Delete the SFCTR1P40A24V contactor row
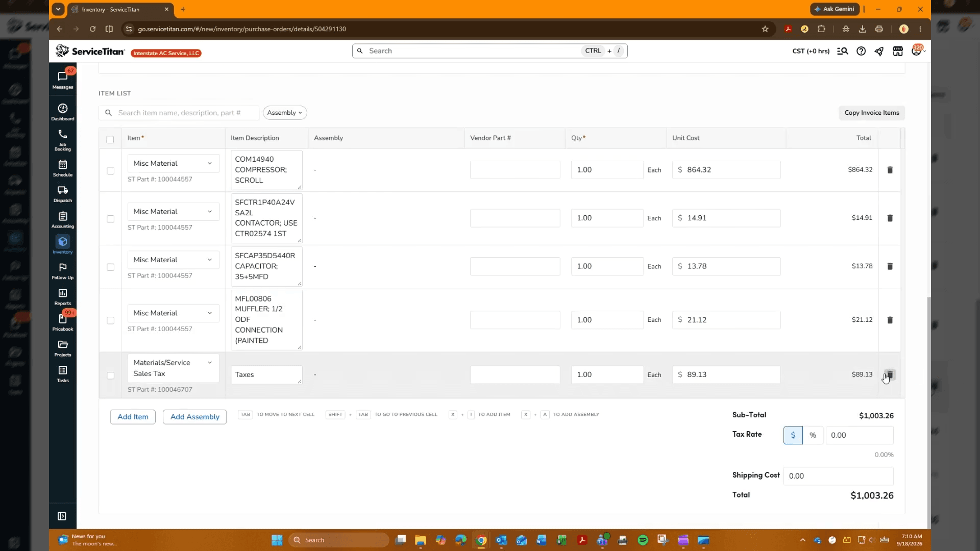This screenshot has width=980, height=551. pos(890,218)
